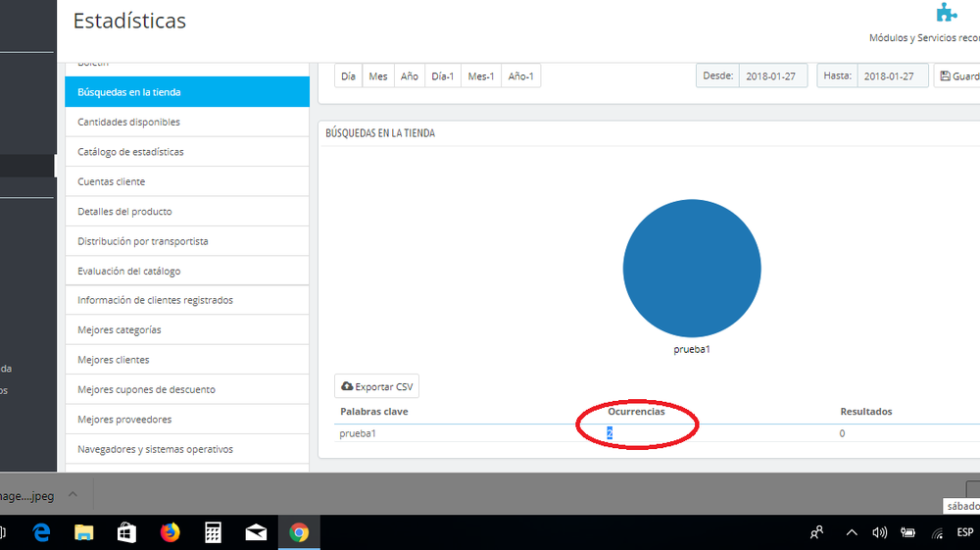980x550 pixels.
Task: Click prueba1 label under the chart
Action: [x=692, y=349]
